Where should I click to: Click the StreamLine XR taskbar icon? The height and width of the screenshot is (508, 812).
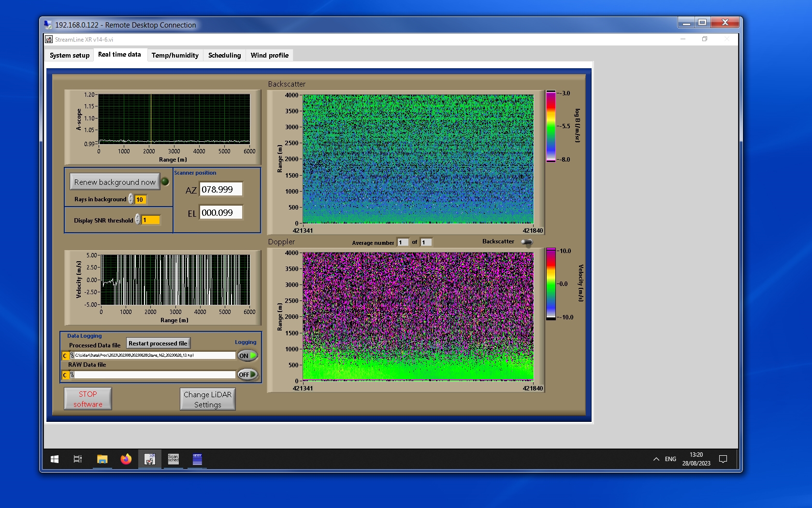pyautogui.click(x=150, y=459)
